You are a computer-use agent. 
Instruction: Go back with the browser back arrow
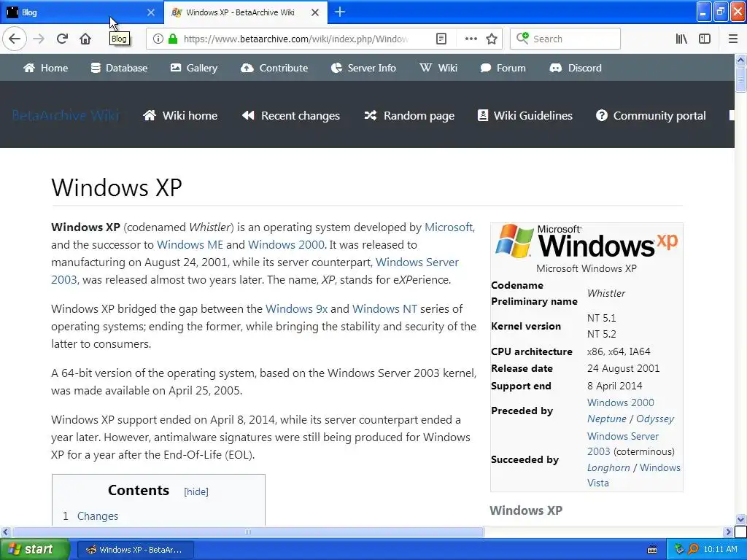tap(15, 39)
